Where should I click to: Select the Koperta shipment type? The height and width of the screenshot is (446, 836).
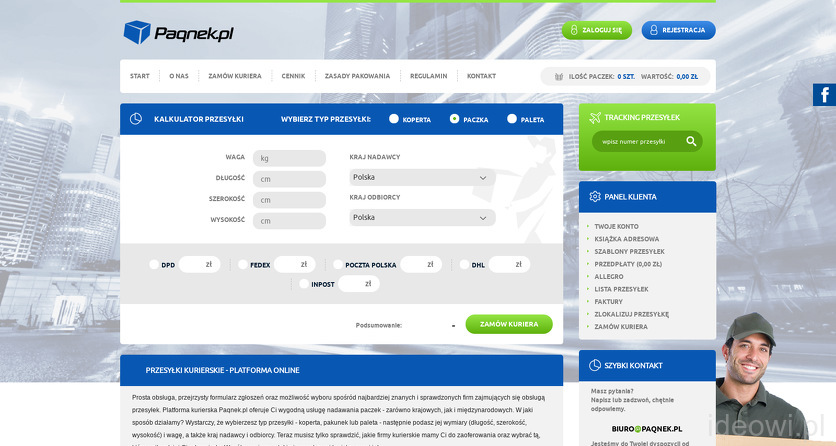click(x=394, y=119)
